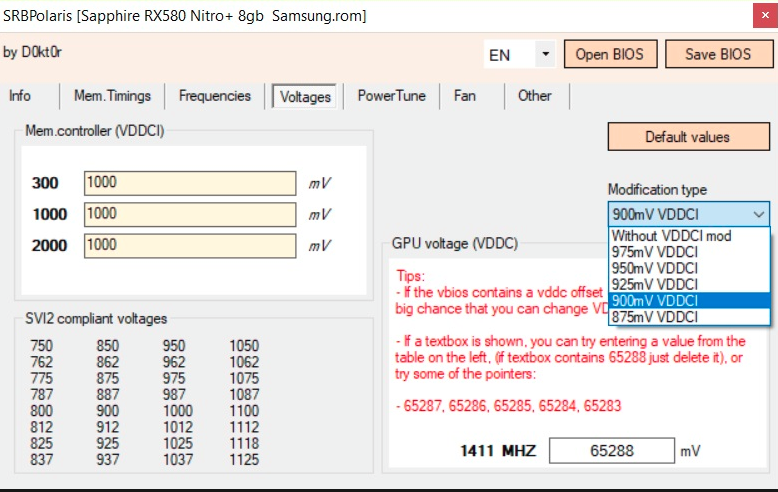Open the Other tab
Image resolution: width=778 pixels, height=492 pixels.
pyautogui.click(x=535, y=96)
